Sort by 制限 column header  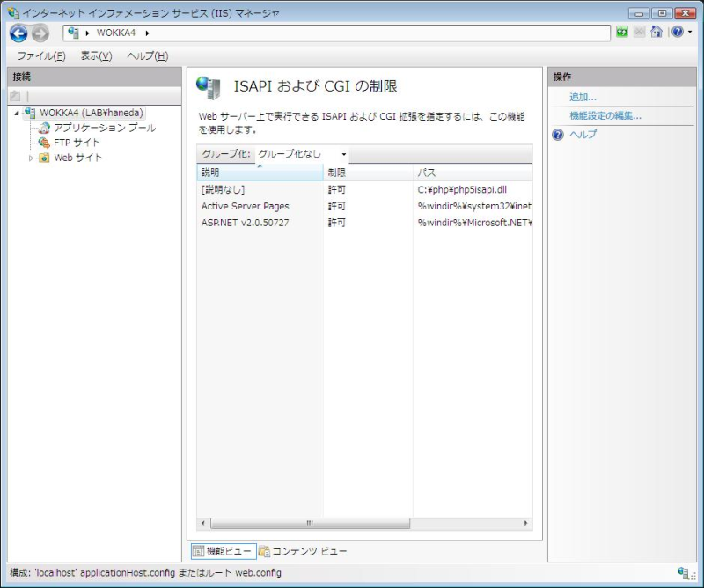pos(368,173)
